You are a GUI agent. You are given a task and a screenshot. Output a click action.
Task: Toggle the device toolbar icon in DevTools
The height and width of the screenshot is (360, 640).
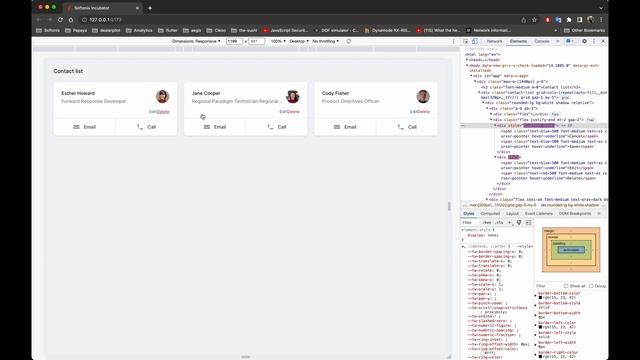(x=475, y=41)
